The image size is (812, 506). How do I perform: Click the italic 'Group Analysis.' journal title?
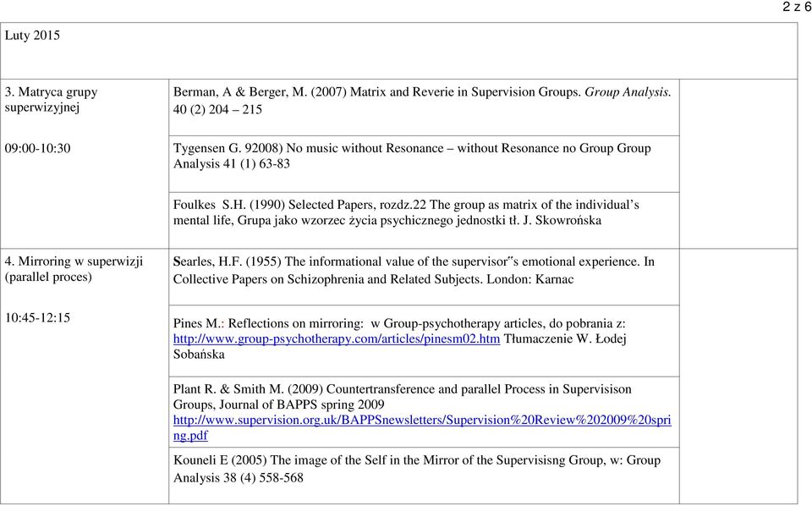(x=628, y=92)
